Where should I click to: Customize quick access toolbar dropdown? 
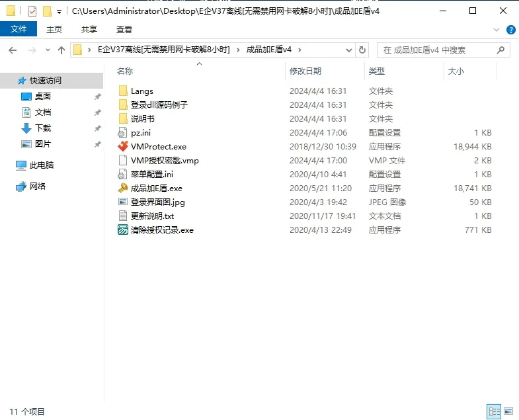[x=59, y=12]
